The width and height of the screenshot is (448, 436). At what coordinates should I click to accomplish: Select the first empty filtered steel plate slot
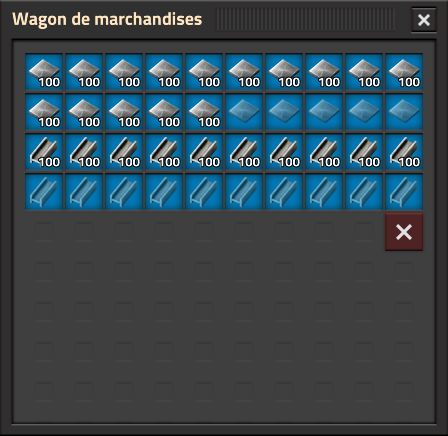tap(244, 112)
